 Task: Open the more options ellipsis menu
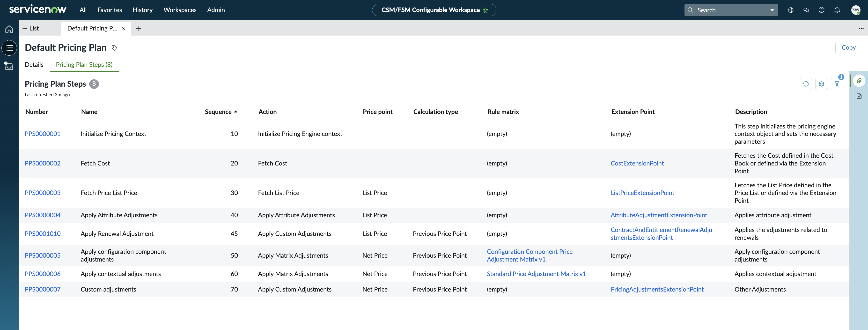pyautogui.click(x=861, y=29)
